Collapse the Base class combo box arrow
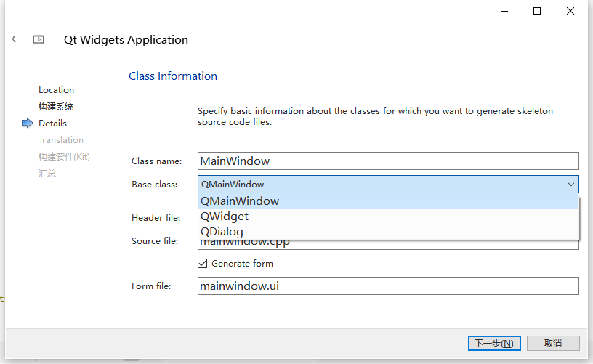593x364 pixels. (571, 185)
